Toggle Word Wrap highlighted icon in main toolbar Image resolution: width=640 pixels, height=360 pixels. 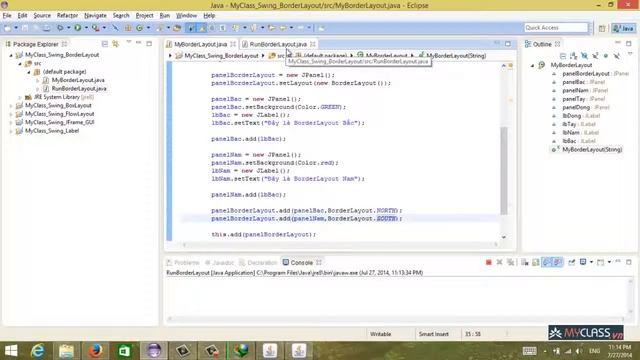pos(191,28)
